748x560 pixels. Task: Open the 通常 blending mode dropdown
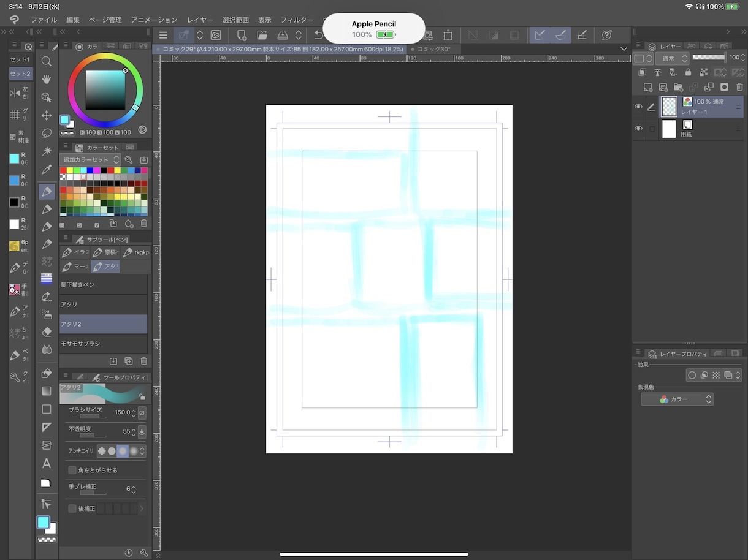click(673, 58)
